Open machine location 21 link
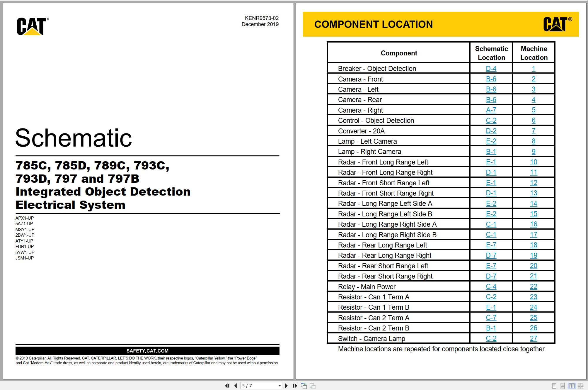Image resolution: width=588 pixels, height=390 pixels. [x=534, y=276]
